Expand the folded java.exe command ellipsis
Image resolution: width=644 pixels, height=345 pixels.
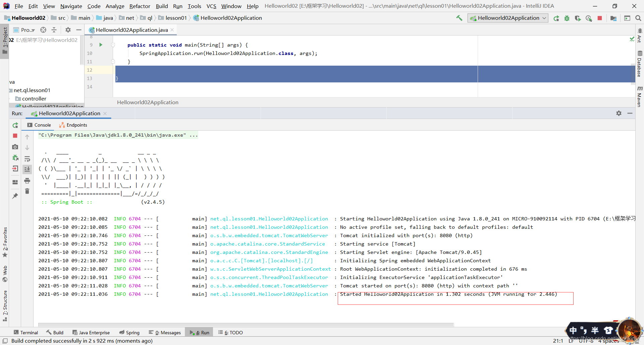tap(194, 135)
